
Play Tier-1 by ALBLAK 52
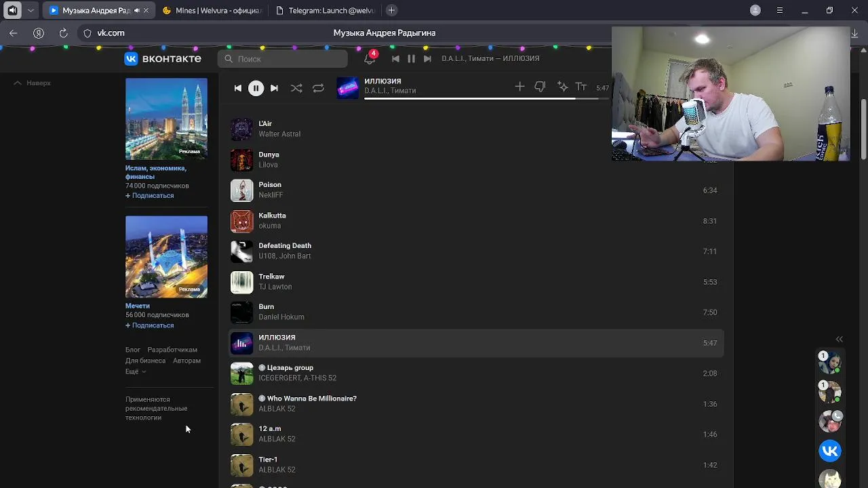(x=477, y=464)
